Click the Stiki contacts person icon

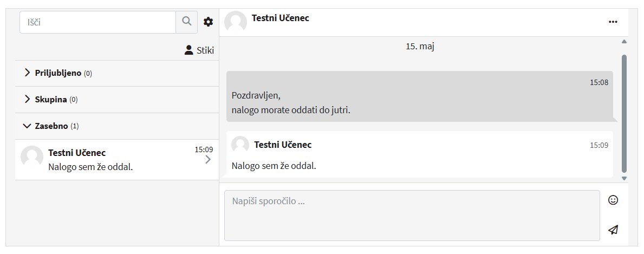point(188,50)
